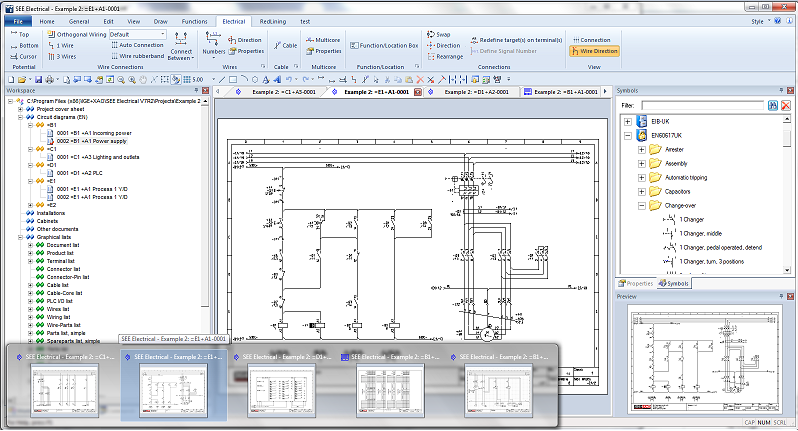Open the Connect Between dropdown
The image size is (798, 431).
click(x=181, y=46)
